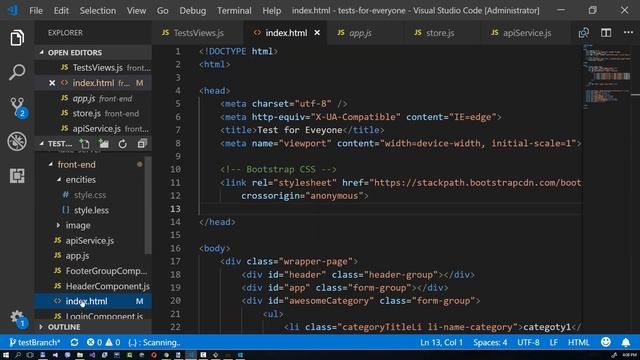Open the Terminal menu
This screenshot has height=360, width=640.
tap(234, 11)
